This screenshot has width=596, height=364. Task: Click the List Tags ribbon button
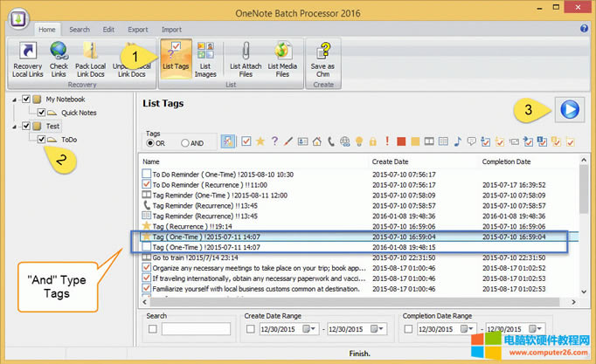tap(176, 61)
